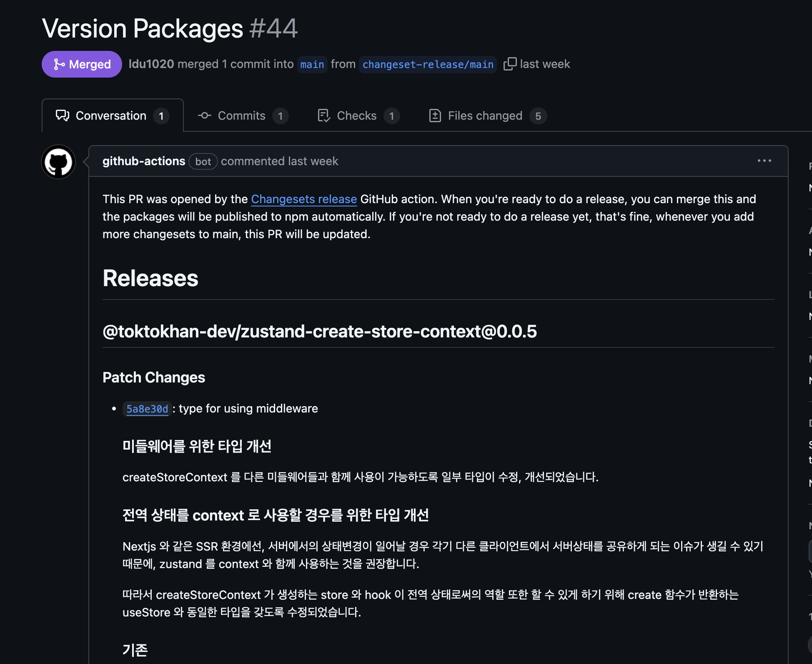Click the Commits tab commit icon
812x664 pixels.
(204, 116)
